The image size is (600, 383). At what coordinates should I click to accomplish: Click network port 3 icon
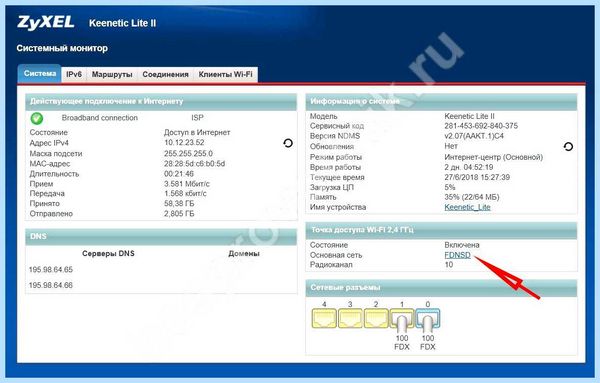pyautogui.click(x=350, y=319)
